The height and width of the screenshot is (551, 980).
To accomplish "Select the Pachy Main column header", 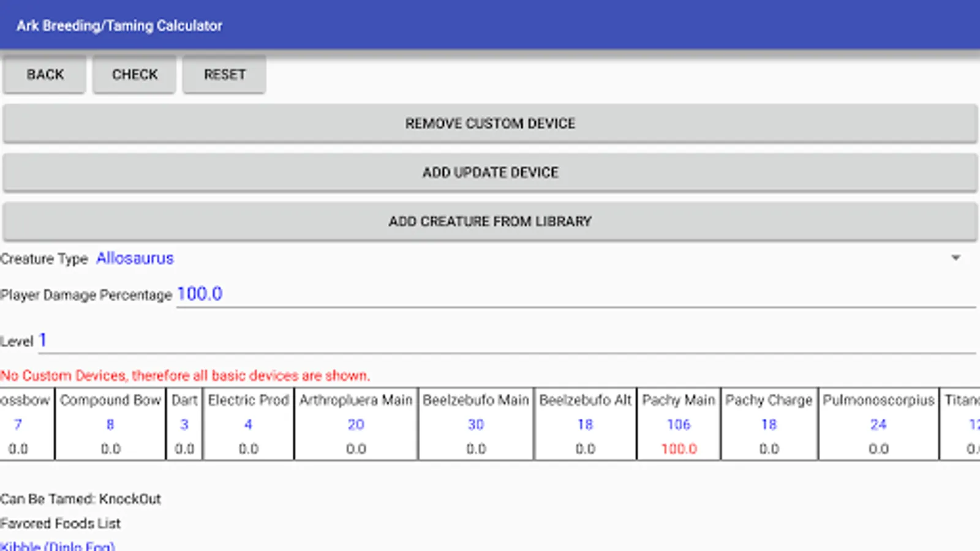I will [679, 400].
